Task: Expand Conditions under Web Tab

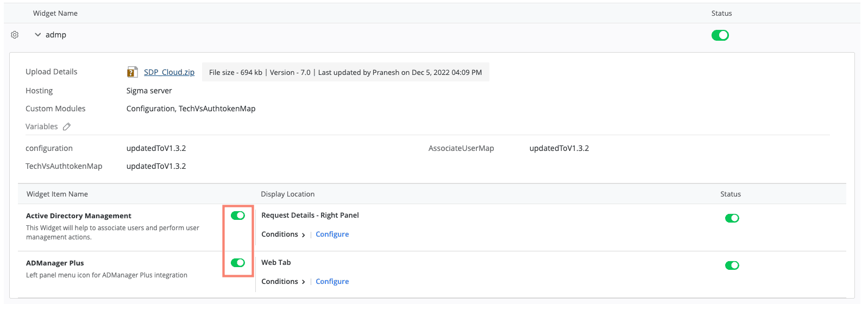Action: click(x=283, y=282)
